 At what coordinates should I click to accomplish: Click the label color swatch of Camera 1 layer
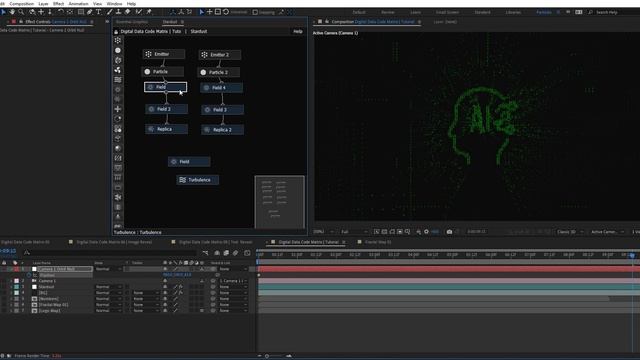click(17, 281)
